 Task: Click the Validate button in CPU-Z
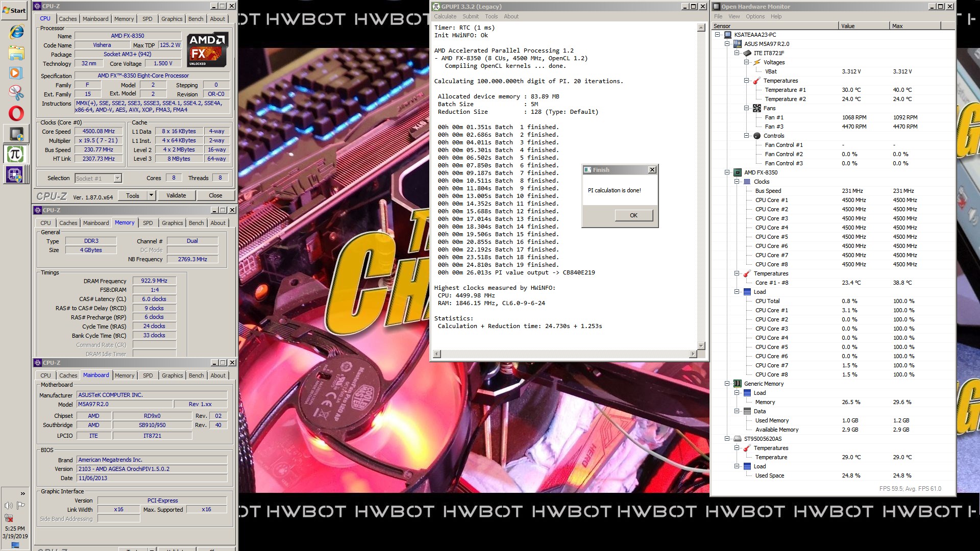176,195
